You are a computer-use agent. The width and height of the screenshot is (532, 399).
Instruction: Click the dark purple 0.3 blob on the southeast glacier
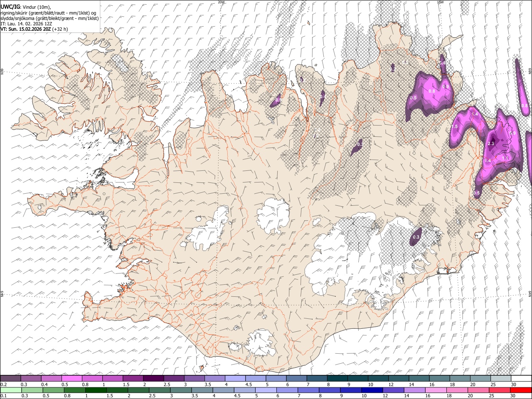(416, 236)
